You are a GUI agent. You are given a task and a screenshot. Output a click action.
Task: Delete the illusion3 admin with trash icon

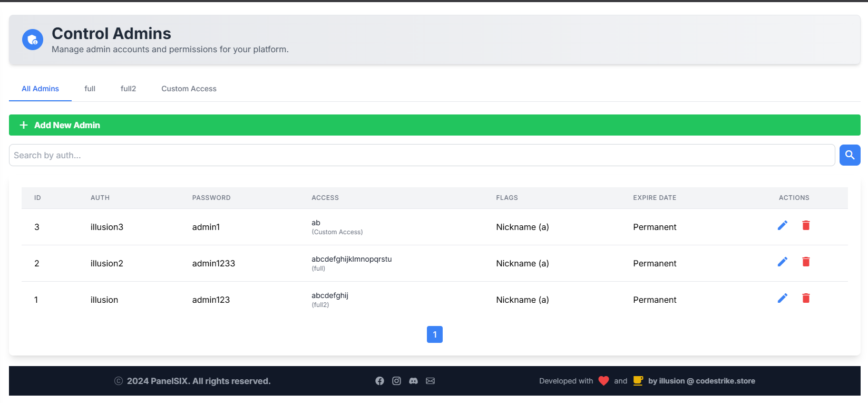(x=806, y=225)
